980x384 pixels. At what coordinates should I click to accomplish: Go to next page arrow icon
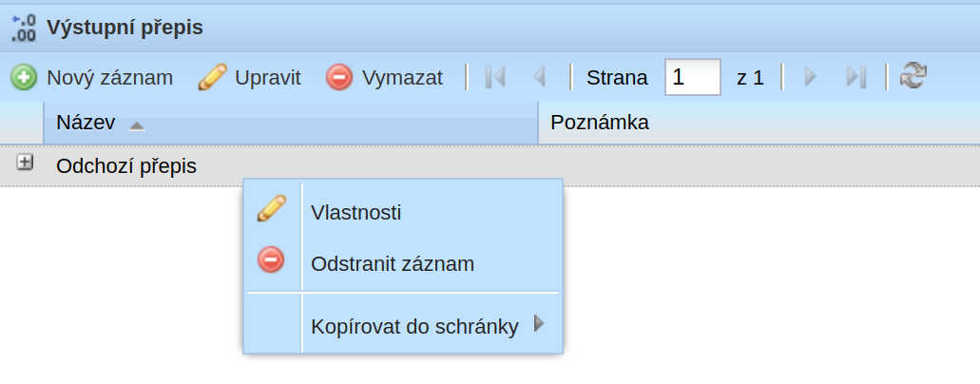point(811,78)
